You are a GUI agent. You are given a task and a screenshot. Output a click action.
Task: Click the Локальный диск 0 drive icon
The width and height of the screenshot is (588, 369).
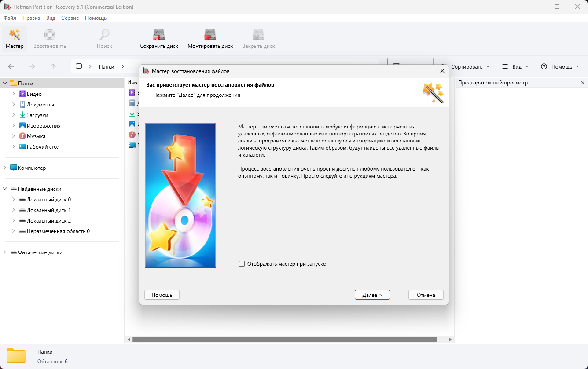pos(22,199)
